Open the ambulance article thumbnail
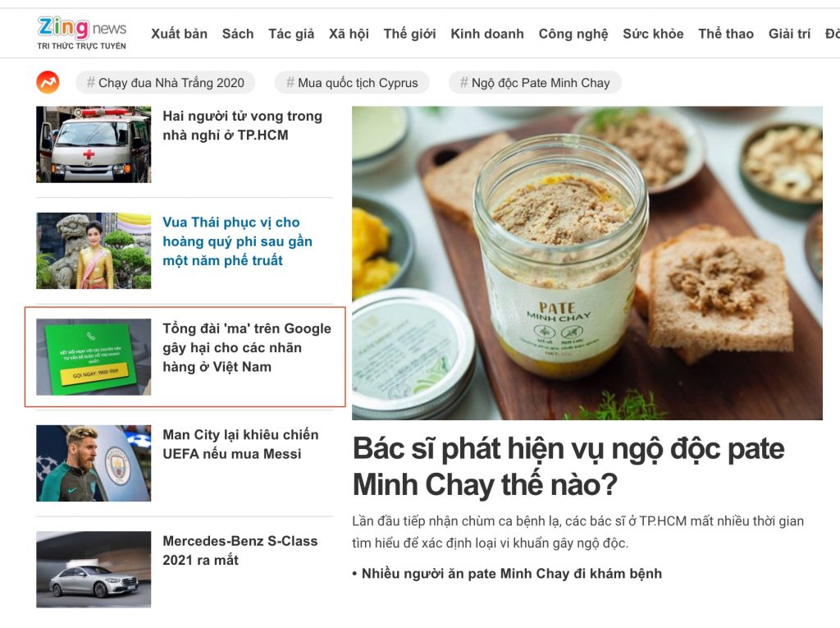Image resolution: width=840 pixels, height=628 pixels. 94,144
